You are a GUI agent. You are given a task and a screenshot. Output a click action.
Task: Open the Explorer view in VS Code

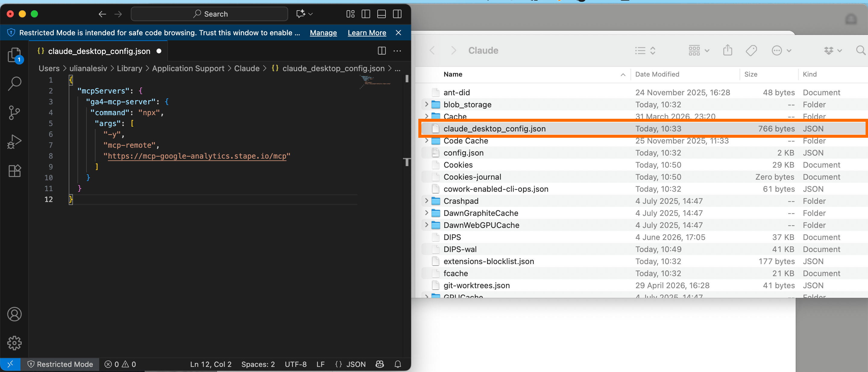click(x=14, y=55)
